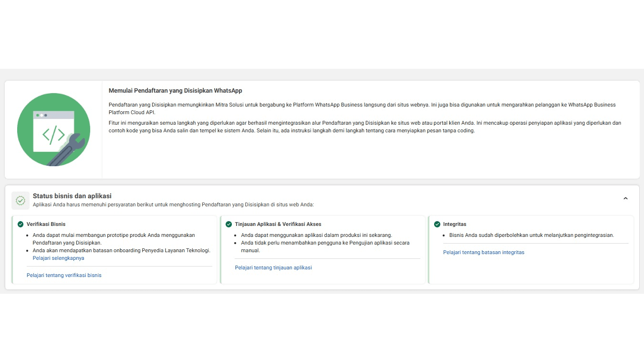Click the bullet about menggunakan aplikasi dalam produksi
Image resolution: width=644 pixels, height=363 pixels.
(x=316, y=235)
